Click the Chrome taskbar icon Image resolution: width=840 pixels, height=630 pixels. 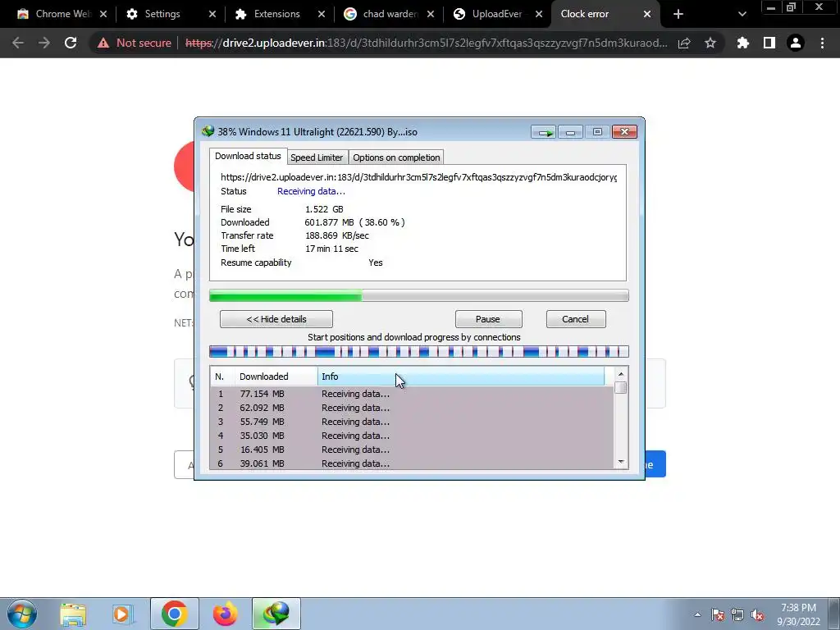[174, 614]
